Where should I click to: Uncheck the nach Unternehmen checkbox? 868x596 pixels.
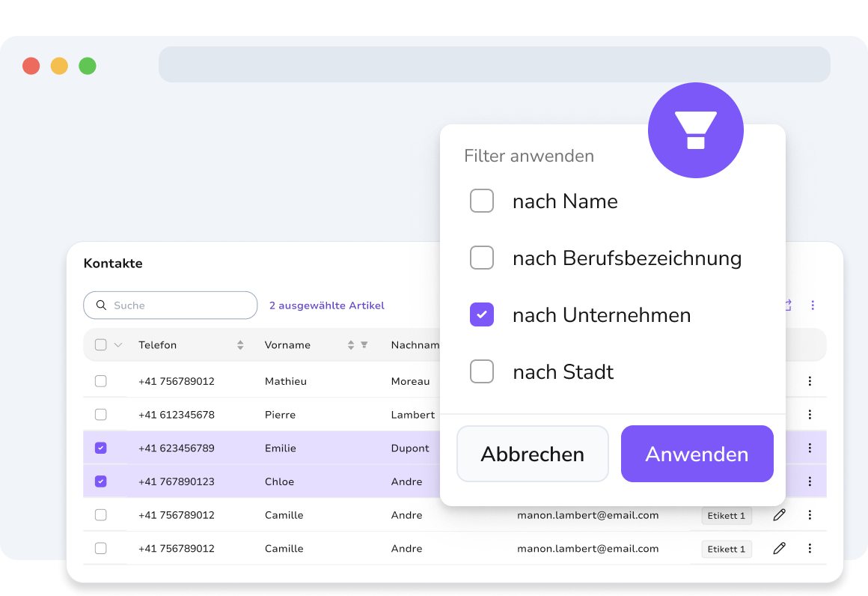pyautogui.click(x=482, y=314)
